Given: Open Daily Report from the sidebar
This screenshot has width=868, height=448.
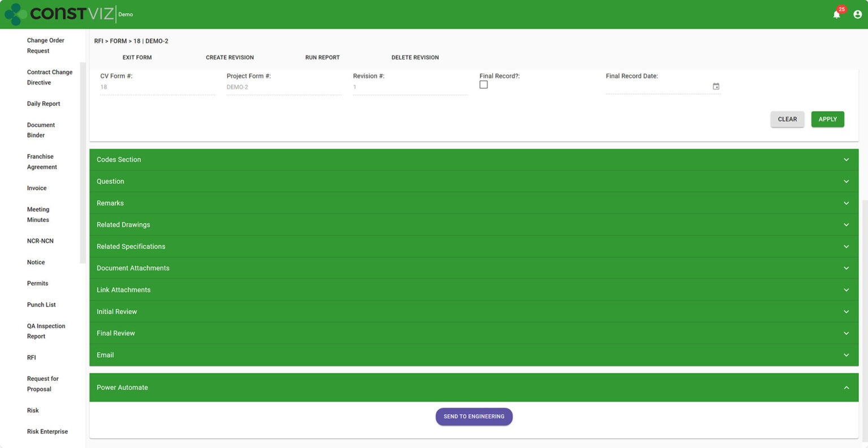Looking at the screenshot, I should click(x=44, y=103).
